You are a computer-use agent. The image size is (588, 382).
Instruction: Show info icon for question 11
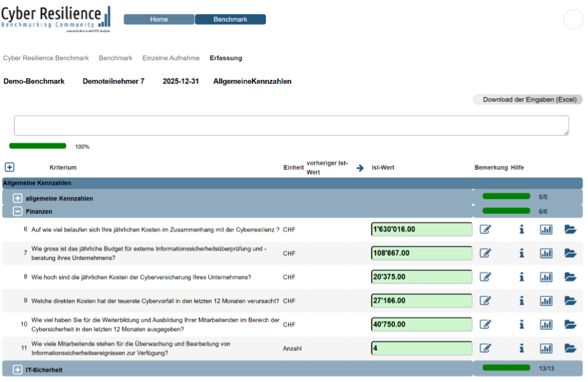point(521,348)
